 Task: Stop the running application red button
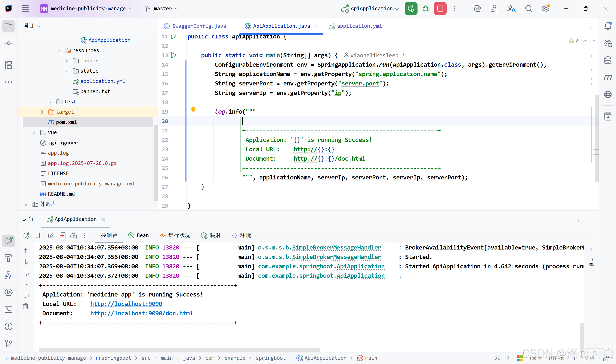(440, 9)
